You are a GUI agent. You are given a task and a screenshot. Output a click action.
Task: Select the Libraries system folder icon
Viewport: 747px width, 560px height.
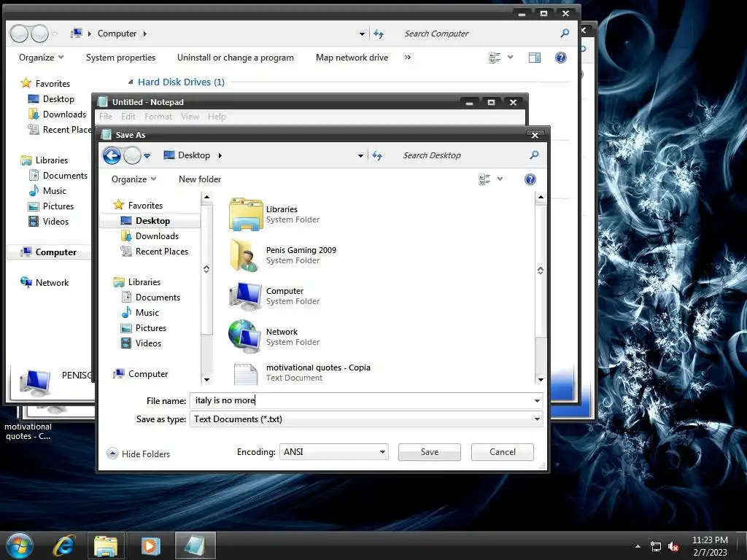tap(246, 215)
